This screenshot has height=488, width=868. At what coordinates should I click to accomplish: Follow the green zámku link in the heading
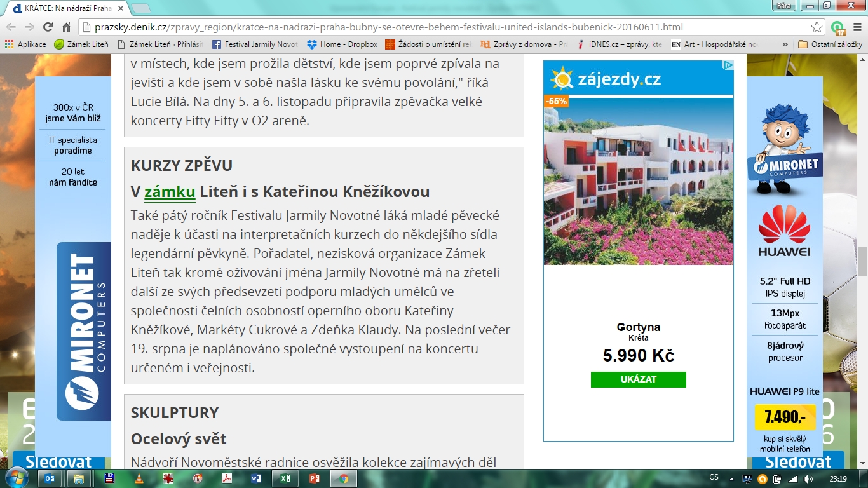tap(170, 192)
